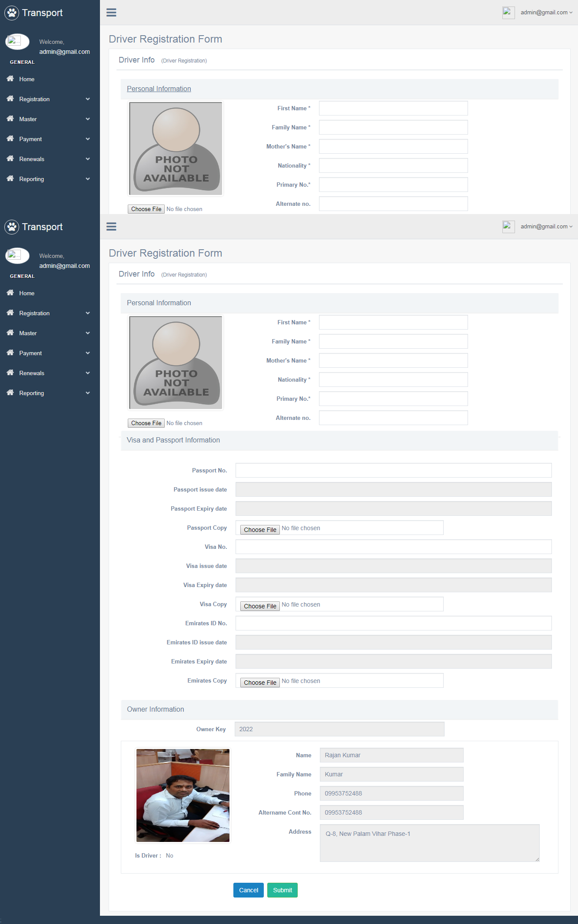578x924 pixels.
Task: Click the paw logo beside the lower Transport title
Action: (x=12, y=227)
